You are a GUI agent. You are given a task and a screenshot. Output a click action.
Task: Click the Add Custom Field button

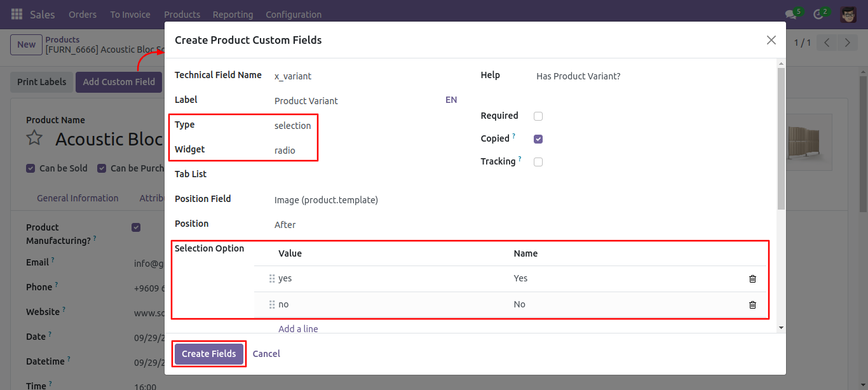[119, 82]
